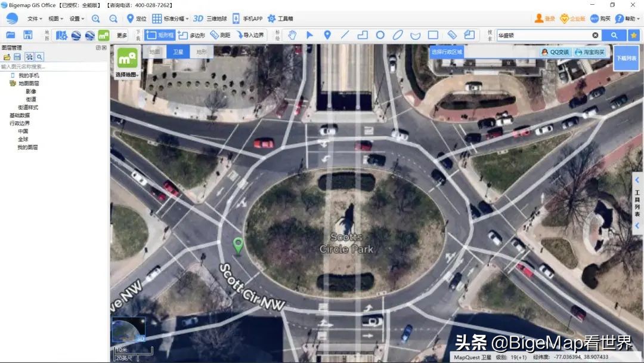Toggle 矩形框 rectangle download selection
This screenshot has height=363, width=644.
pyautogui.click(x=159, y=35)
